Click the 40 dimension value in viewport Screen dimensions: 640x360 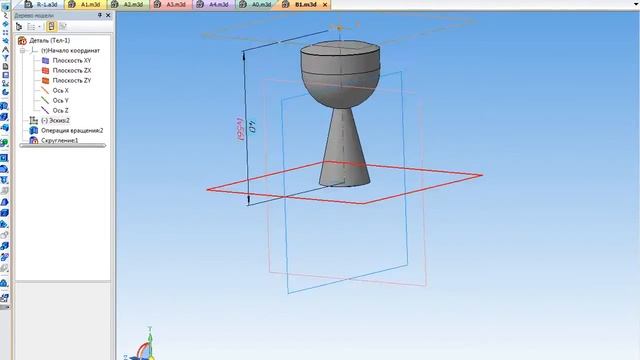pos(252,127)
